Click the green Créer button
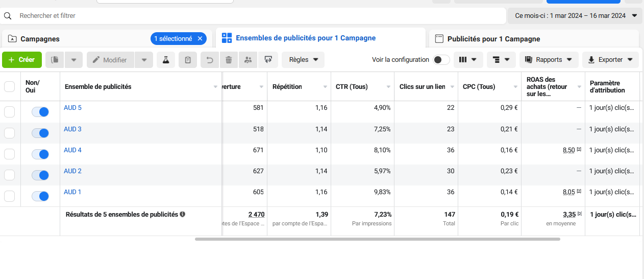The image size is (644, 279). 22,60
